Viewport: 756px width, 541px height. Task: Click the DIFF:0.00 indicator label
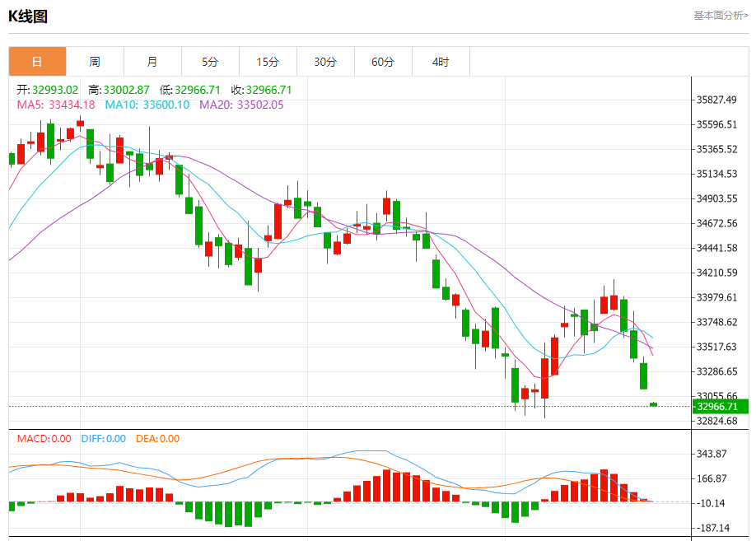pyautogui.click(x=104, y=439)
